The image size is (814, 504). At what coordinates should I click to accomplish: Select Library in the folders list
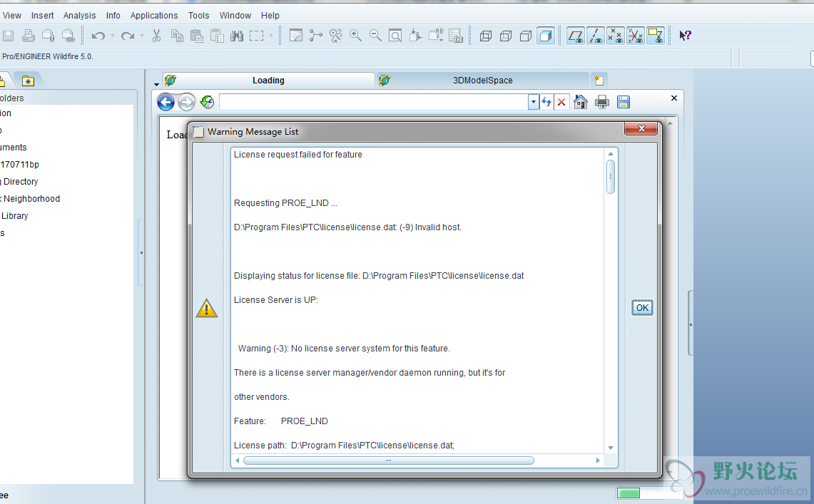(14, 216)
